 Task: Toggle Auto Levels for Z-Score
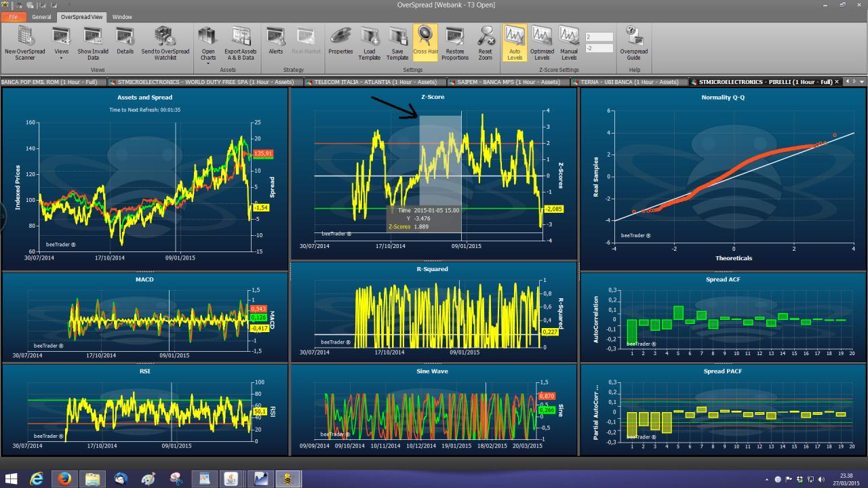(515, 43)
